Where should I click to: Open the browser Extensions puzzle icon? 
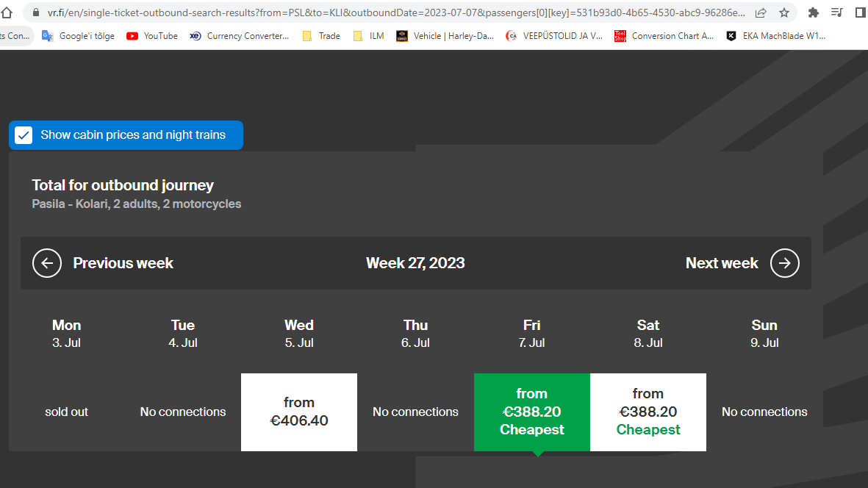click(813, 12)
